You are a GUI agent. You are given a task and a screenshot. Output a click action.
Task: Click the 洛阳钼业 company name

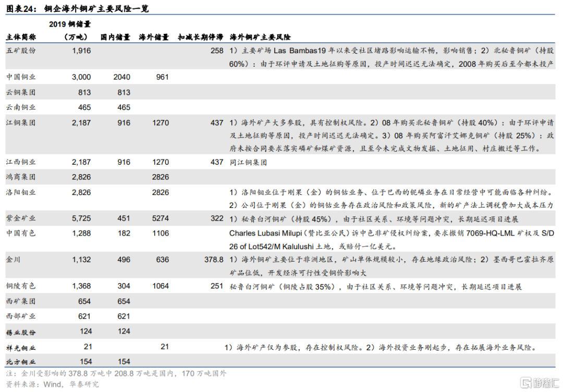tap(21, 192)
